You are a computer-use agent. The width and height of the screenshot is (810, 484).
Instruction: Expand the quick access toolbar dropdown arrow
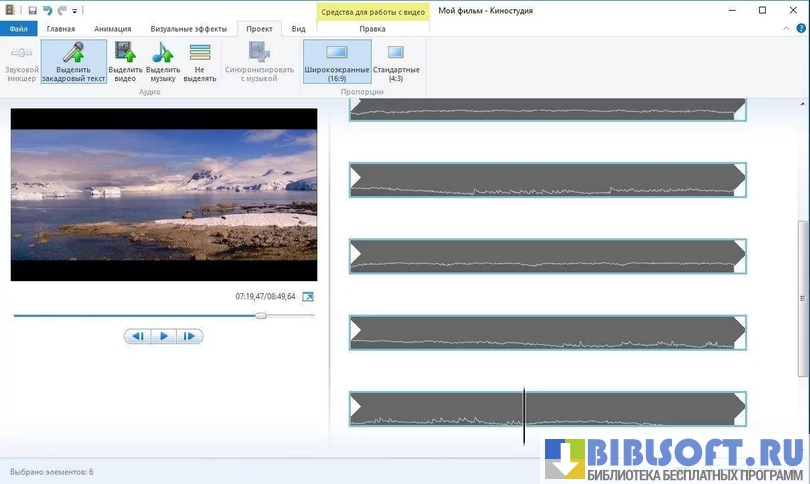tap(75, 11)
